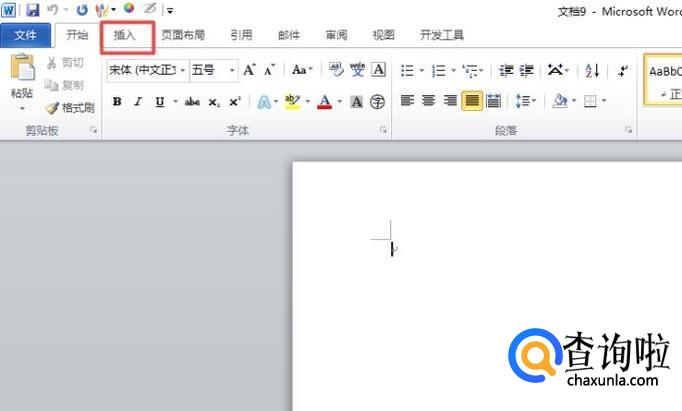Open the 邮件 Mailings tab
682x411 pixels.
289,35
